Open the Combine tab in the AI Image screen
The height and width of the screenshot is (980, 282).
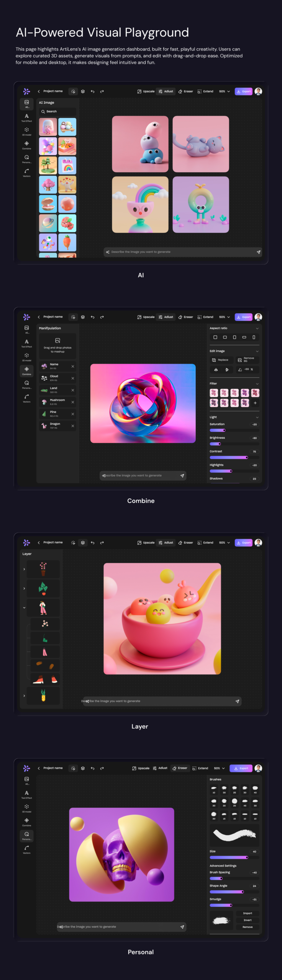(26, 145)
